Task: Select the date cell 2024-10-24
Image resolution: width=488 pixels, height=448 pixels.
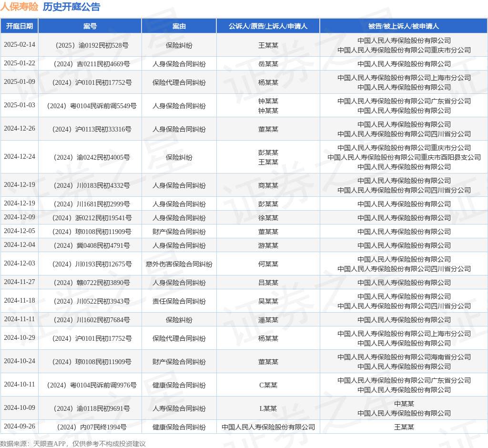Action: click(x=19, y=361)
